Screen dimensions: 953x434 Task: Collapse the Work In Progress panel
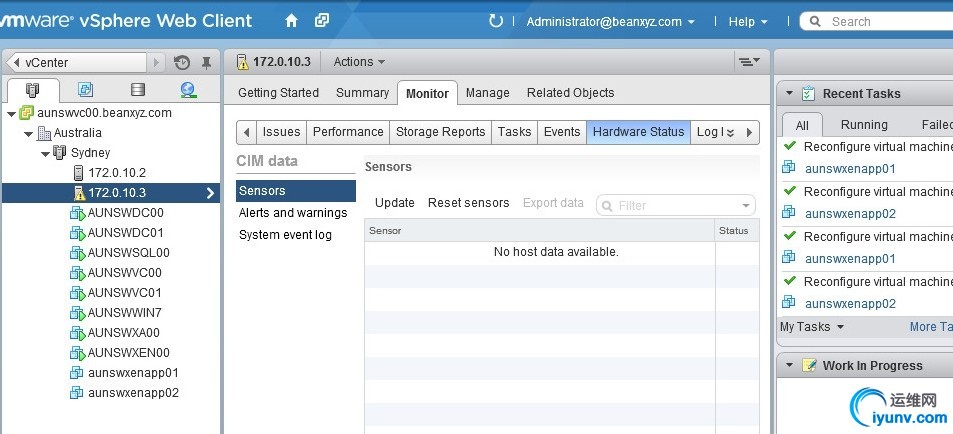pos(790,365)
